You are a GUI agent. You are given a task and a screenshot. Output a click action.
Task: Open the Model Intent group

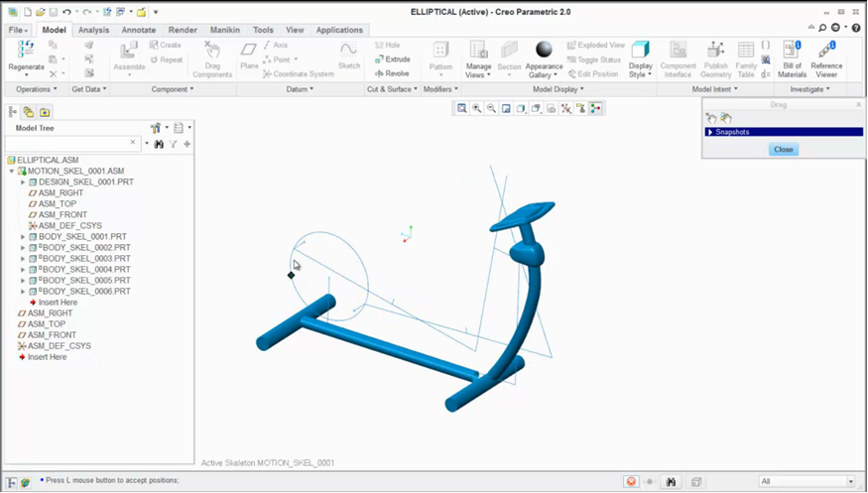coord(714,89)
